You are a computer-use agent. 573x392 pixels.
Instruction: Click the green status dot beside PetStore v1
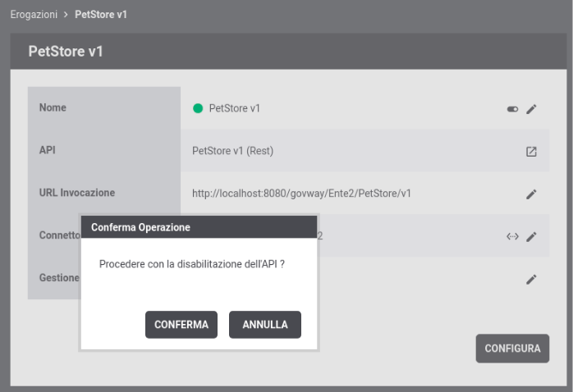(198, 108)
